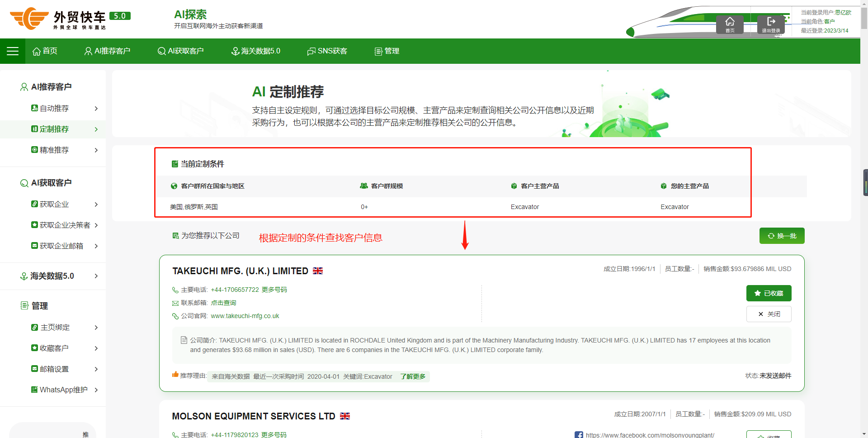Image resolution: width=868 pixels, height=438 pixels.
Task: Click 已收藏 button for TAKEUCHI
Action: (x=769, y=293)
